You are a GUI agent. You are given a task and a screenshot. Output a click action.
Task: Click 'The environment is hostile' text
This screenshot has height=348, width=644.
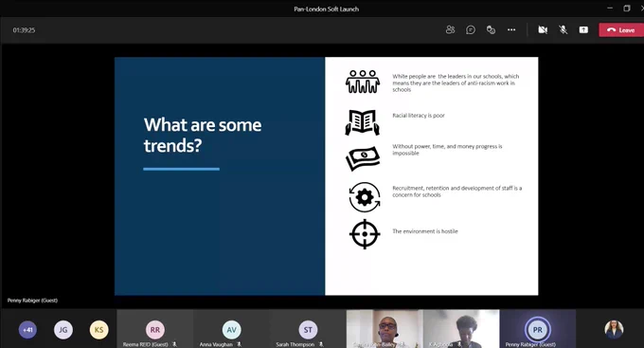tap(425, 231)
